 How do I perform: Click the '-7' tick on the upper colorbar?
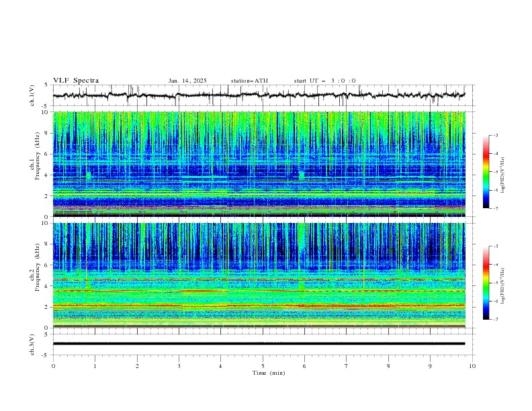coord(496,208)
